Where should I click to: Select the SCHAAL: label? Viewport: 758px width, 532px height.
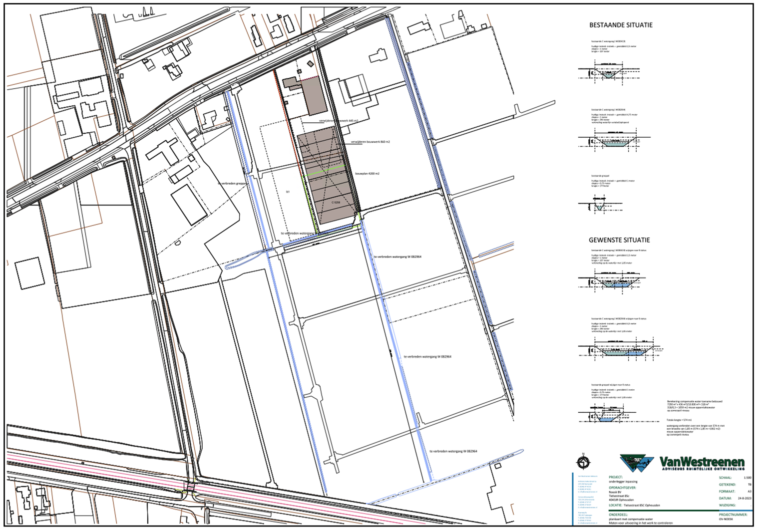pos(726,478)
